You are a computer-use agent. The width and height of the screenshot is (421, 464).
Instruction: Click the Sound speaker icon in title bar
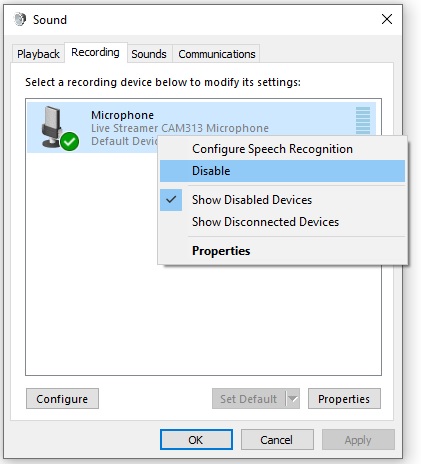(20, 19)
